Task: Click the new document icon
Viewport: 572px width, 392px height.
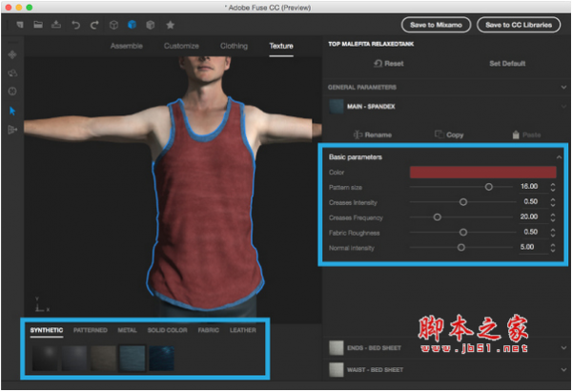Action: 20,25
